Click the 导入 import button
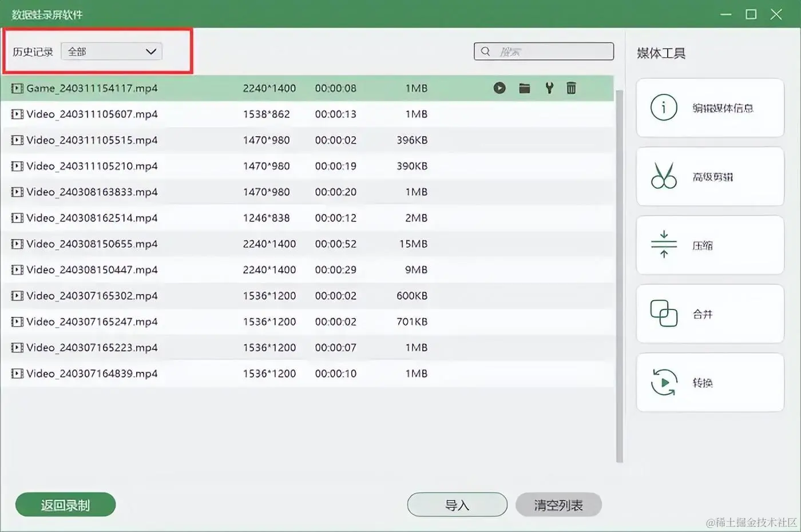 point(457,505)
